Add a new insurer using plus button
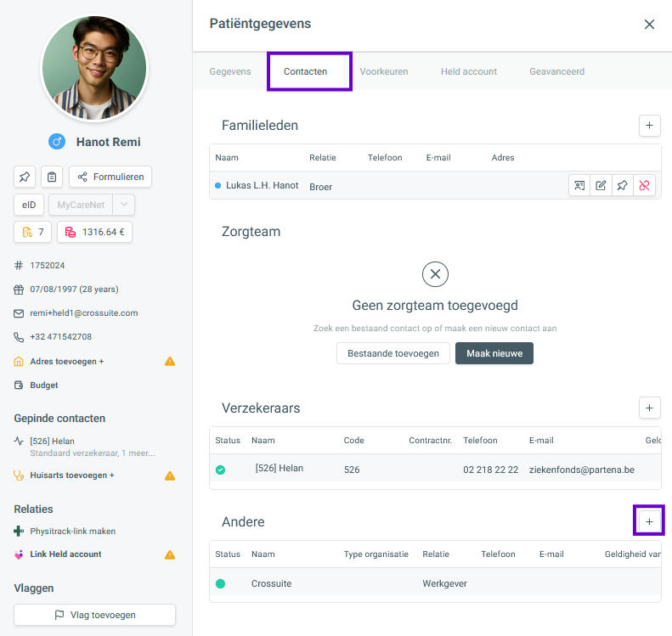The height and width of the screenshot is (636, 672). click(649, 408)
